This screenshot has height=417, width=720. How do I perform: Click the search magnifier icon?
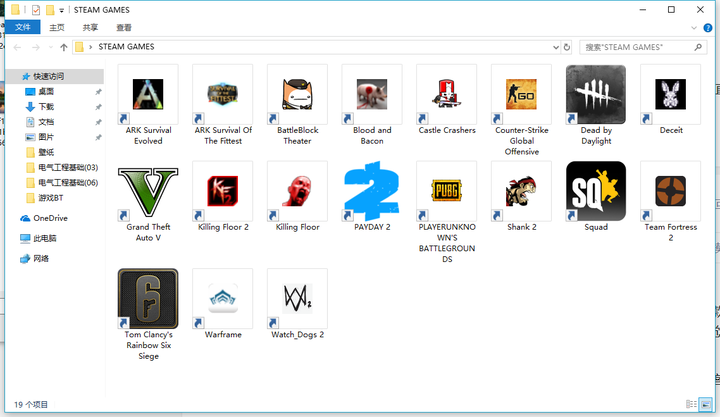(698, 47)
